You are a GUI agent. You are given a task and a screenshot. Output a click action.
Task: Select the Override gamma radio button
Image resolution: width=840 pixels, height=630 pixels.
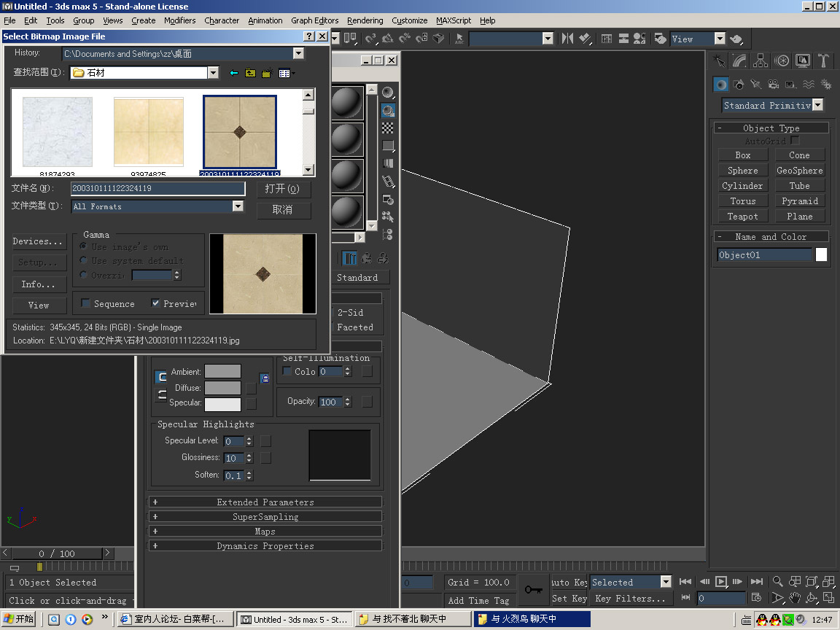84,274
